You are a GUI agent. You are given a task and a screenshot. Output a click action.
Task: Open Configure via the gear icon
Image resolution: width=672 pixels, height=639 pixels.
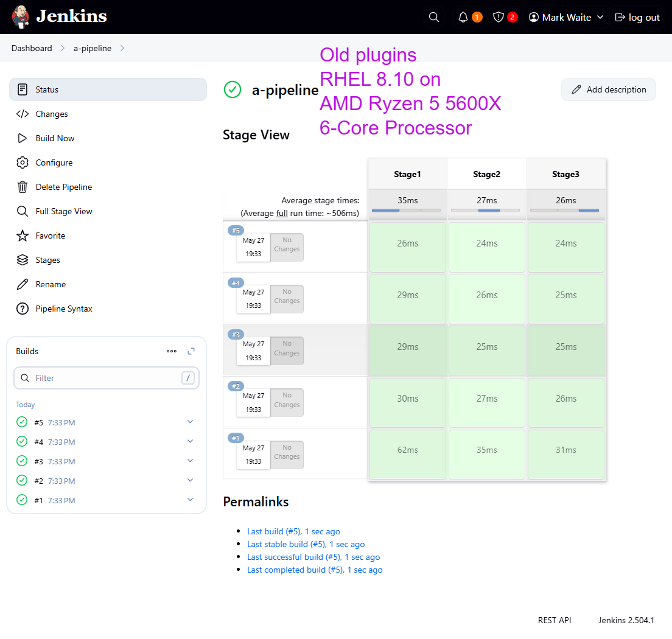[x=23, y=162]
